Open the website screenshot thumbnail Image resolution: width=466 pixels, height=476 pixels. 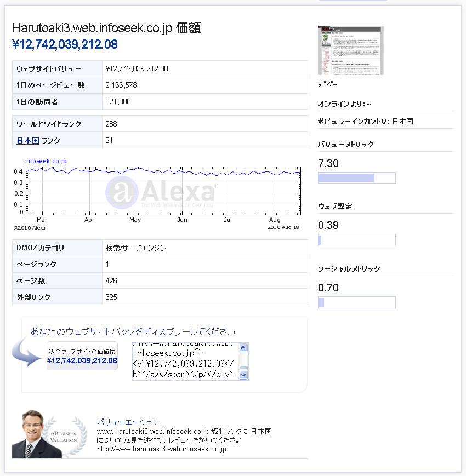pyautogui.click(x=350, y=50)
